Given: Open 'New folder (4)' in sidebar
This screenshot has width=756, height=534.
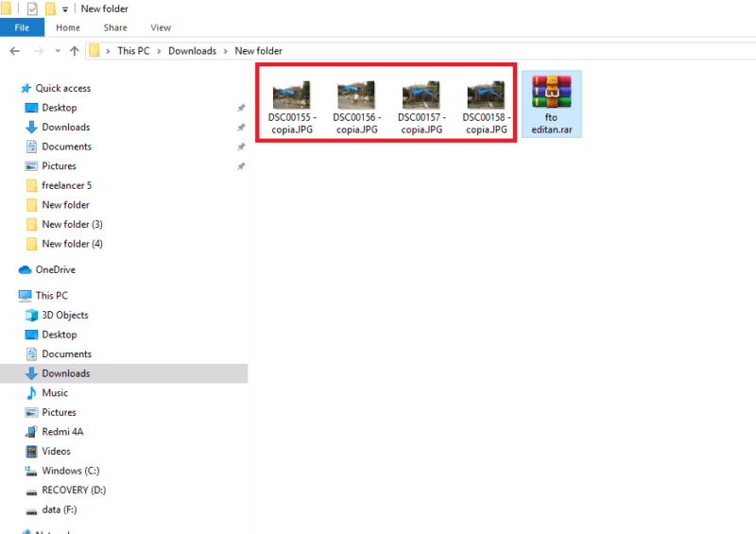Looking at the screenshot, I should point(72,244).
